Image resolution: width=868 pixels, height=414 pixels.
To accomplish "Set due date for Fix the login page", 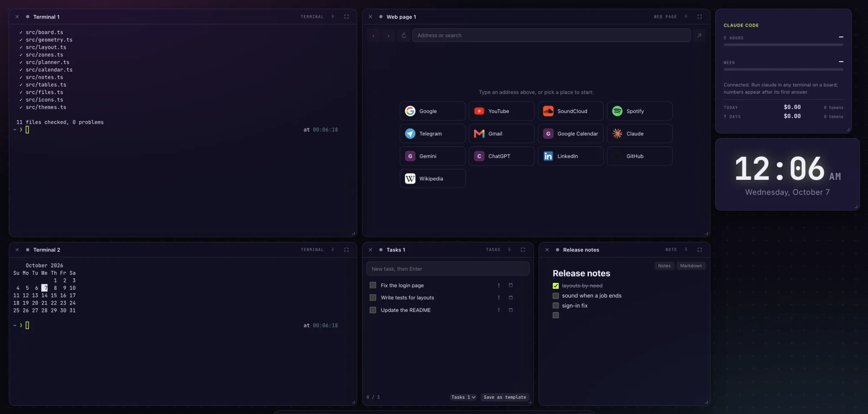I will (x=510, y=285).
